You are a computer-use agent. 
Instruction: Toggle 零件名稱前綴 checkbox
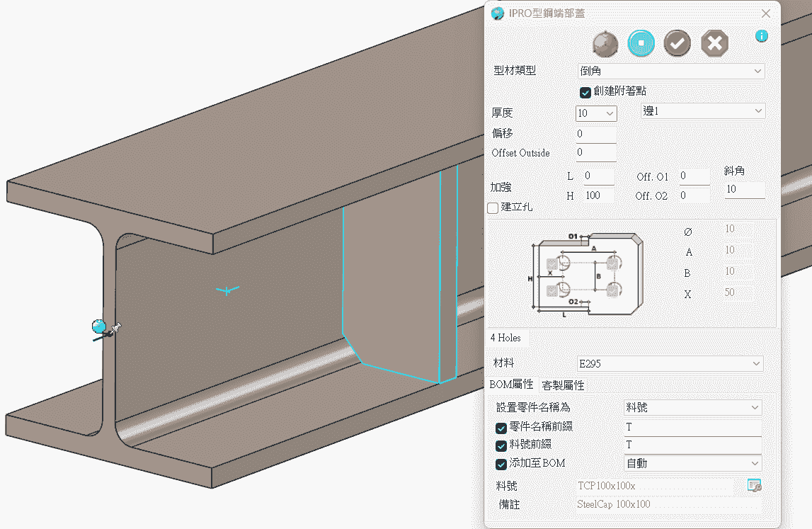pyautogui.click(x=501, y=428)
